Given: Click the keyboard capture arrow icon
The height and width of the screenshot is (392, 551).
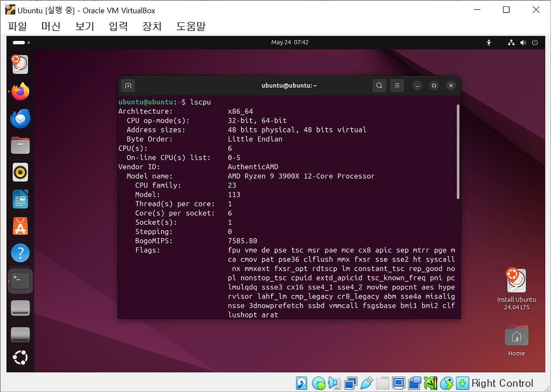Looking at the screenshot, I should pos(462,383).
